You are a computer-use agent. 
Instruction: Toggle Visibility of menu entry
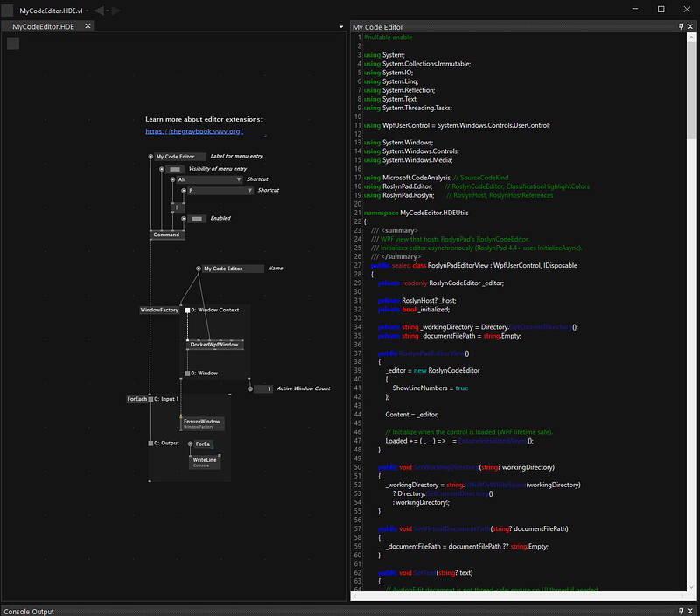(x=174, y=168)
